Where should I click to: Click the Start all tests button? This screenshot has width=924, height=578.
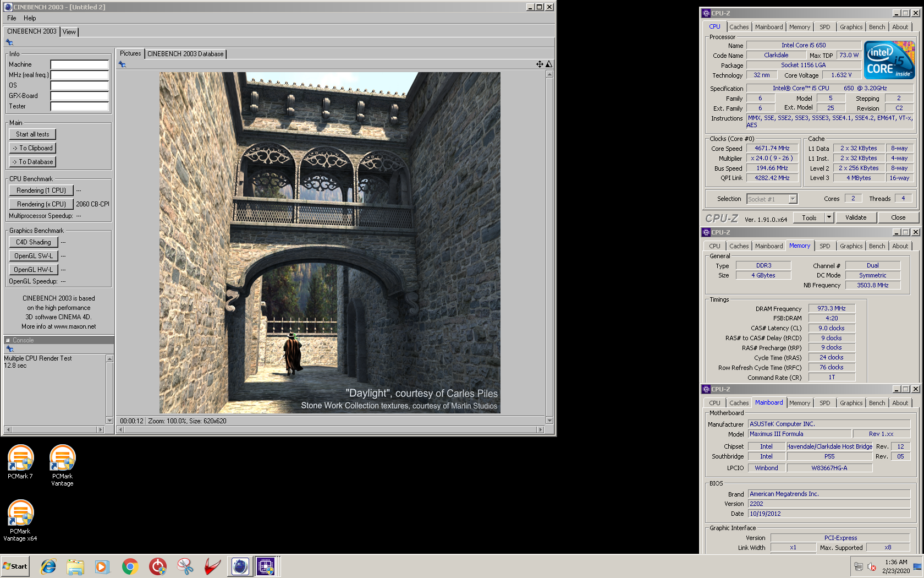pos(32,134)
